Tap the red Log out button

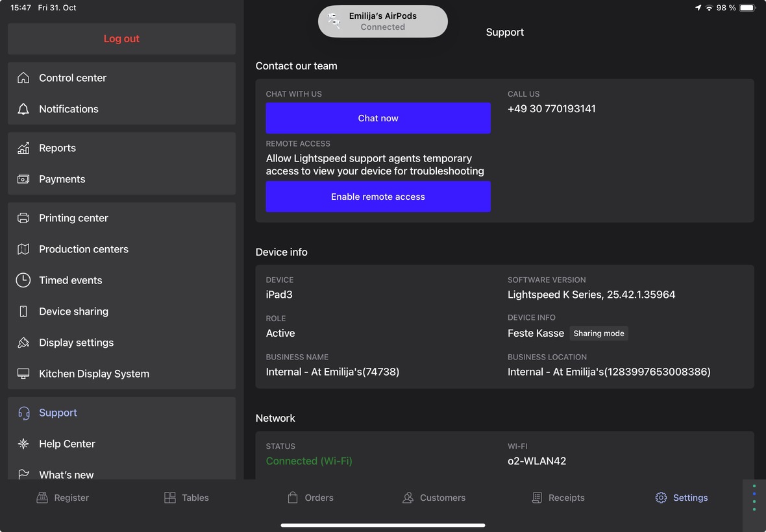(x=121, y=39)
